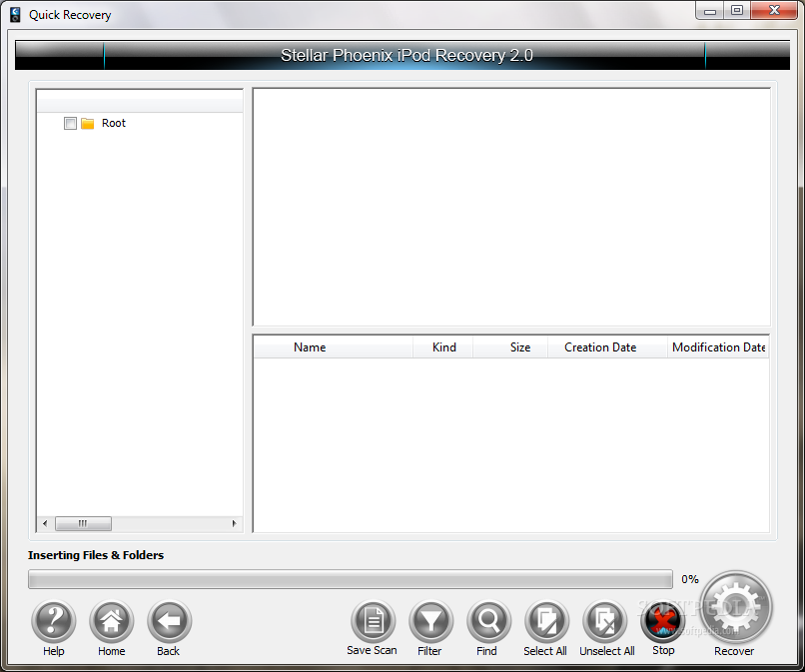
Task: Tick the Root folder checkbox
Action: tap(70, 123)
